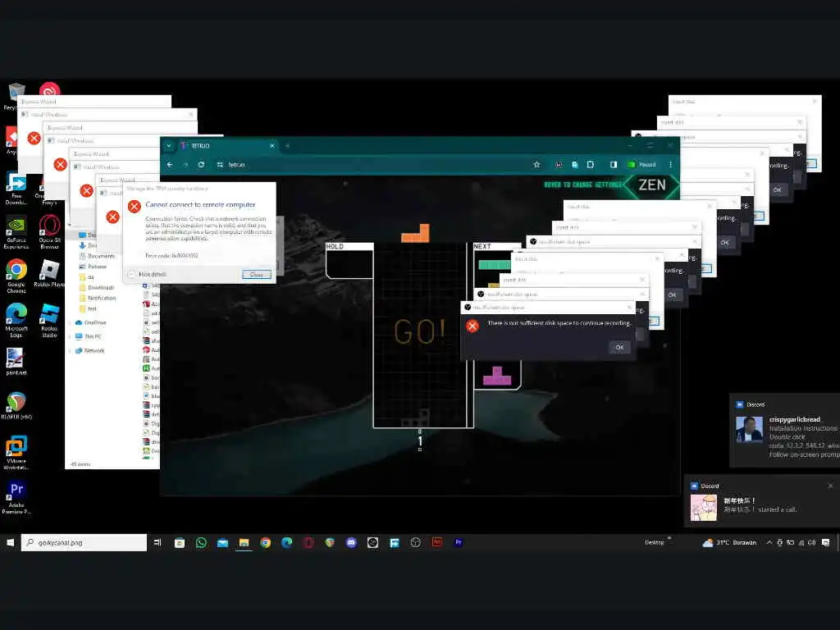The image size is (840, 630).
Task: Switch to the TETR.IO browser tab
Action: [228, 146]
